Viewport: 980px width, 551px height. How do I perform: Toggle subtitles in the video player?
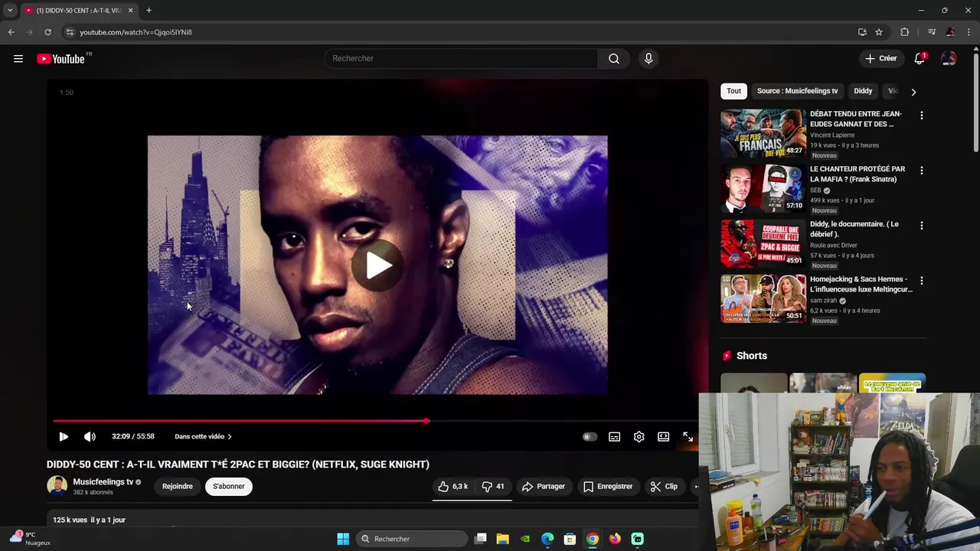click(x=614, y=437)
